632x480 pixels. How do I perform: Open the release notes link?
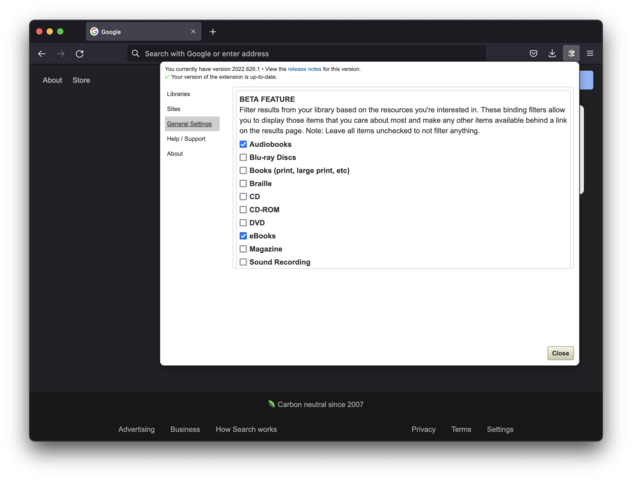click(x=304, y=69)
